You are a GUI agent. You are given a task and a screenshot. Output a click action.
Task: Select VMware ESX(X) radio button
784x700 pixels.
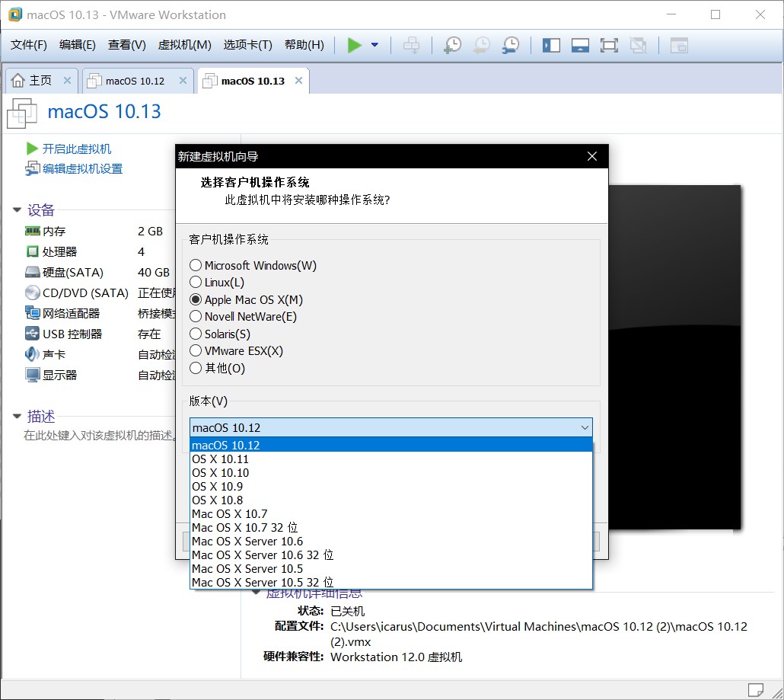click(x=196, y=350)
